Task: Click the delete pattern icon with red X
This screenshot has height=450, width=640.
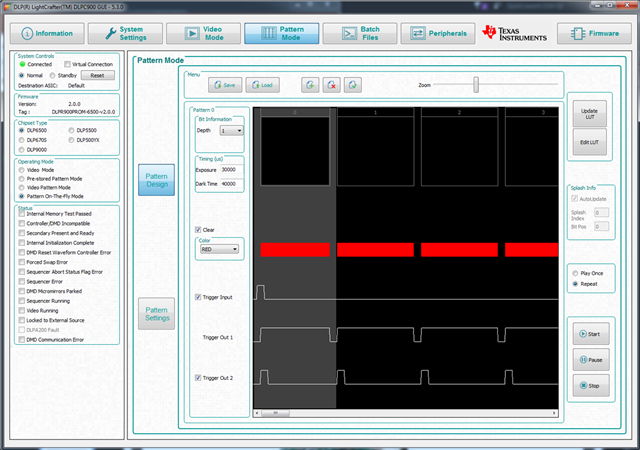Action: click(x=331, y=85)
